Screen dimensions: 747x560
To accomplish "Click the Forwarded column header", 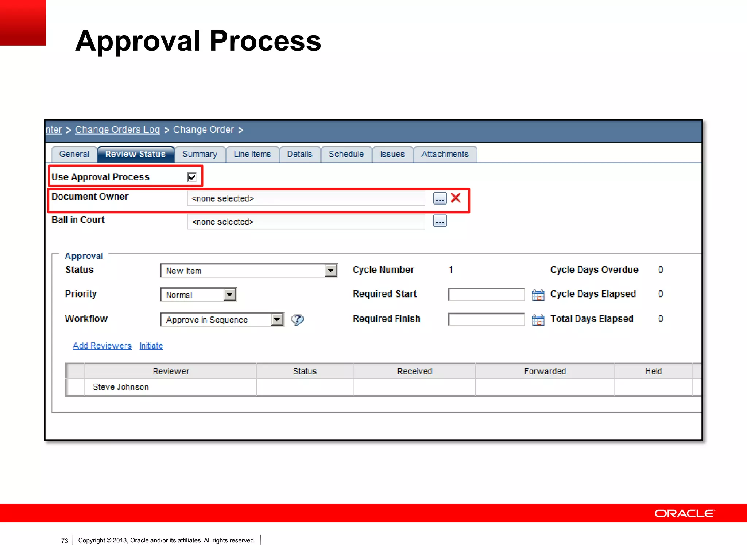I will pyautogui.click(x=545, y=371).
